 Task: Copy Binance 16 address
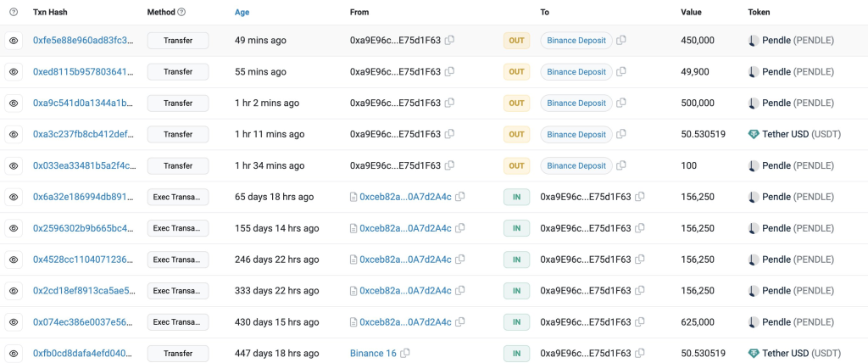pos(405,353)
